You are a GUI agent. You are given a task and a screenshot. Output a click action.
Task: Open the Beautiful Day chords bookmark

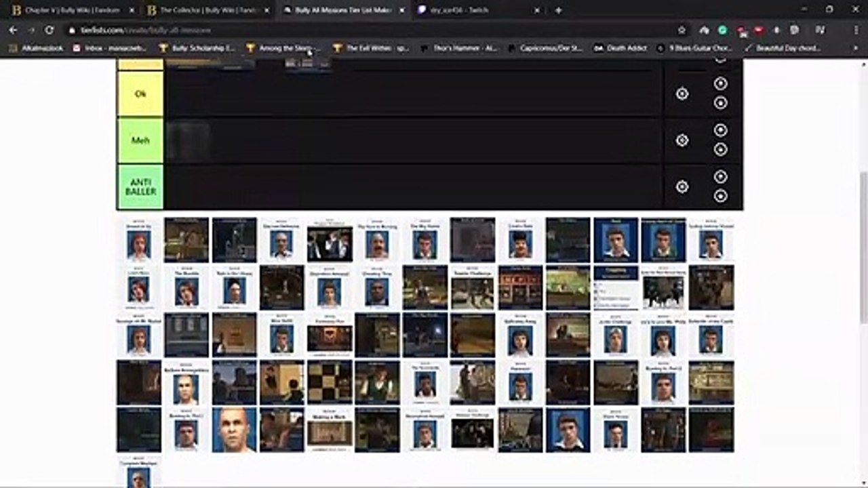[x=783, y=48]
